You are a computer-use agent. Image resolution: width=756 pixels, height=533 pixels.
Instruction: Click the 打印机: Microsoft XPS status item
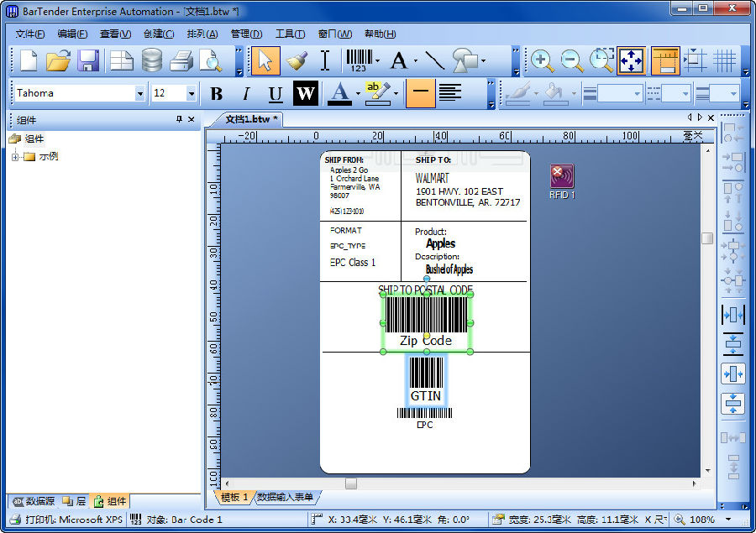click(66, 520)
